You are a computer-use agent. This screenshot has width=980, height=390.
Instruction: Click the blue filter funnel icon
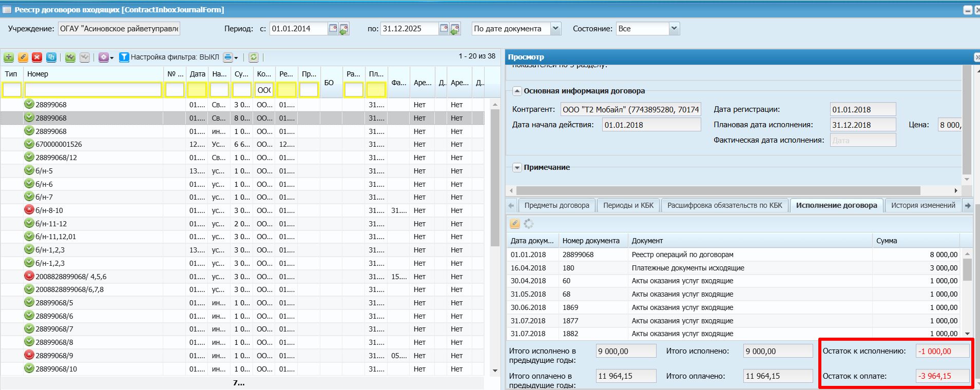coord(124,57)
